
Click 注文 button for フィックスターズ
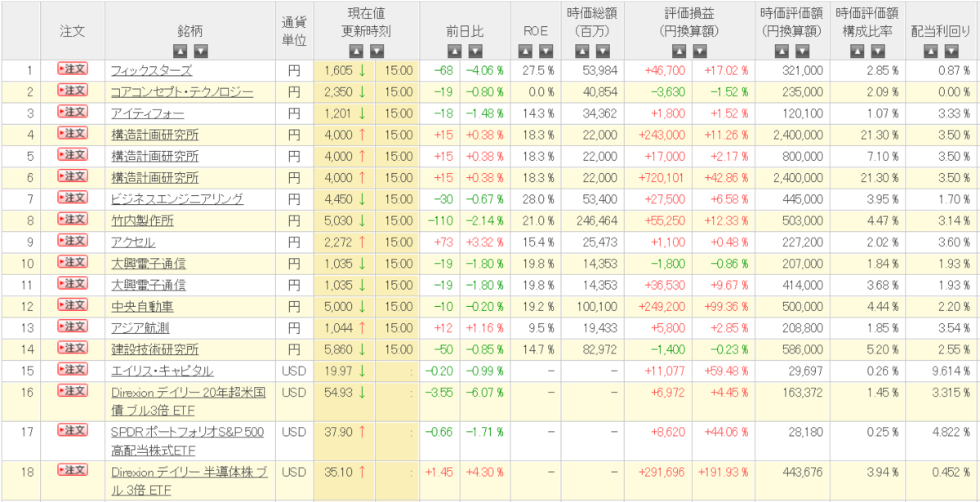(x=72, y=69)
